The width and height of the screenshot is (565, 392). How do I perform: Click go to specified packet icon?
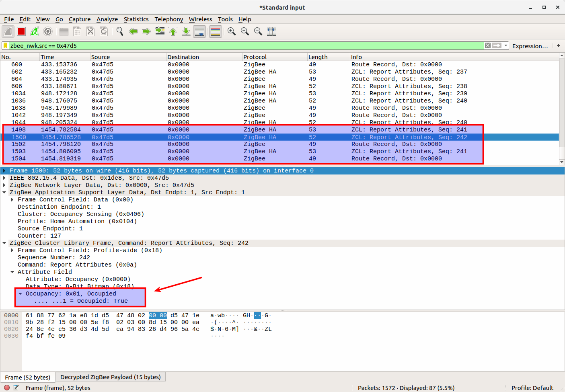click(160, 31)
